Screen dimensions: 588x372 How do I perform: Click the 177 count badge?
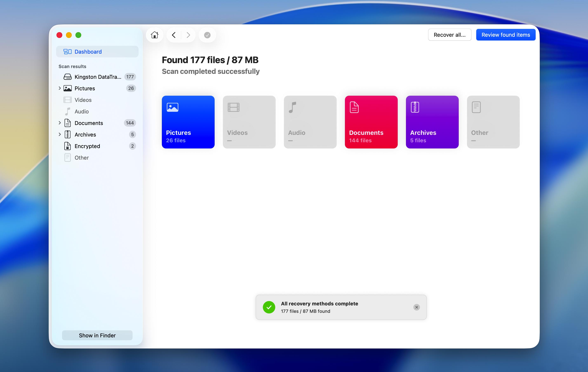(130, 77)
